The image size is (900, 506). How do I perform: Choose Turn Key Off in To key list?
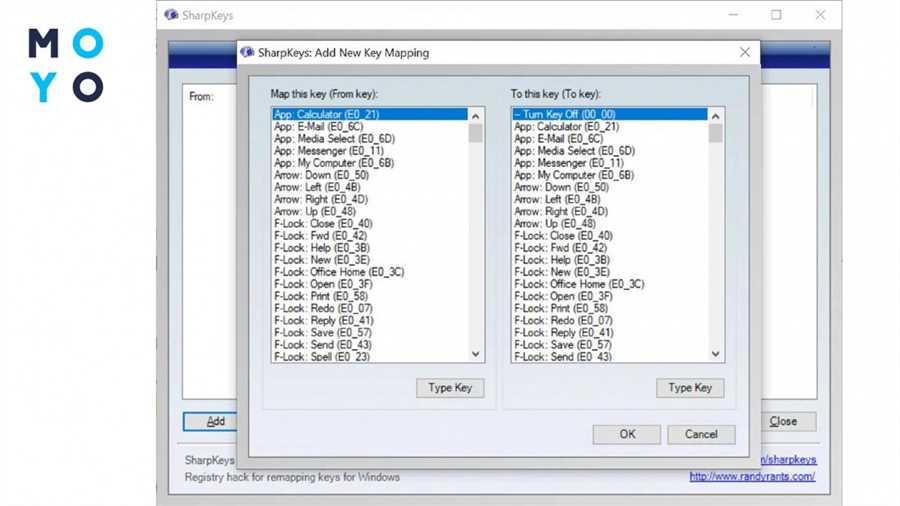pyautogui.click(x=565, y=115)
